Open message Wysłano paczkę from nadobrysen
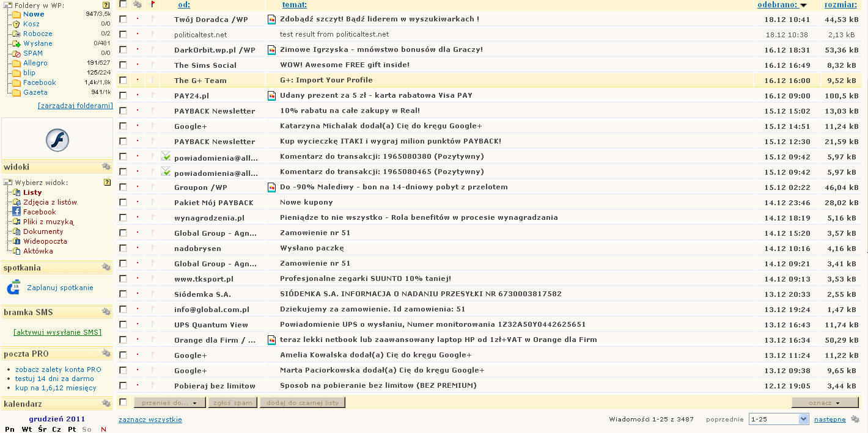Image resolution: width=868 pixels, height=433 pixels. (312, 248)
